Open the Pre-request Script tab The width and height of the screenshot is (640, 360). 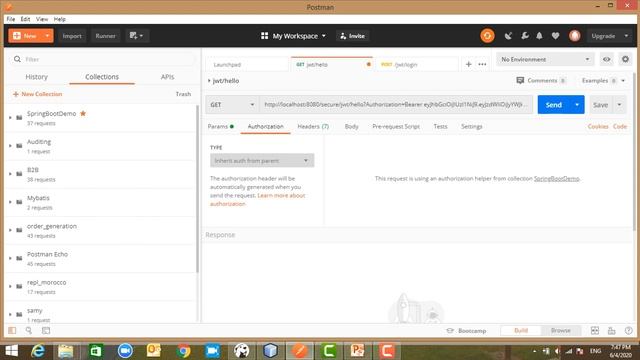pos(396,127)
